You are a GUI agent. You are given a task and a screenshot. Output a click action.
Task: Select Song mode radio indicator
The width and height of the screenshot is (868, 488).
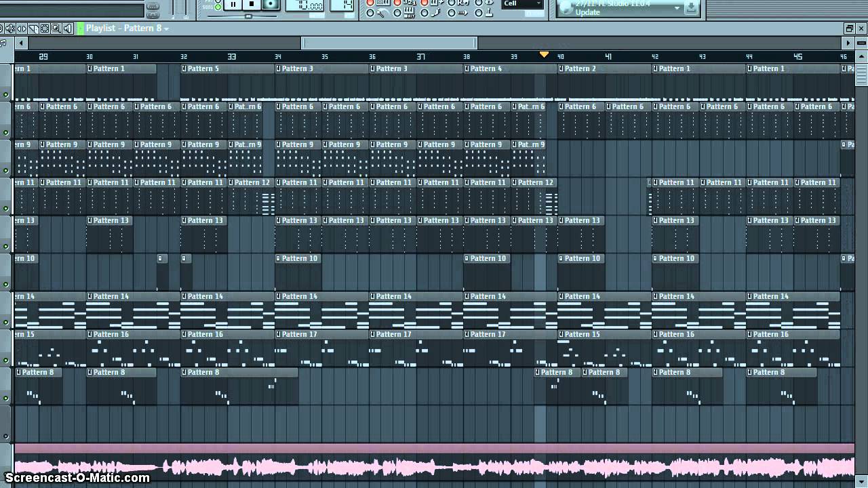click(x=218, y=7)
